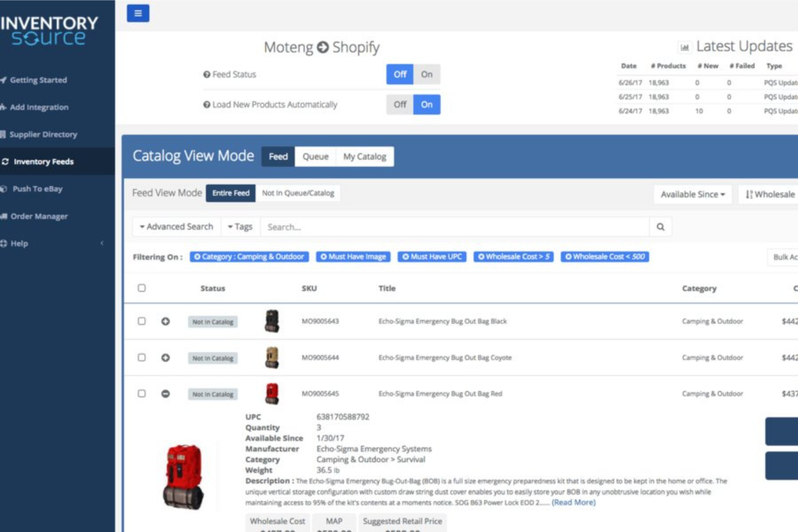The width and height of the screenshot is (798, 532).
Task: Click the black bag thumbnail
Action: pos(272,321)
